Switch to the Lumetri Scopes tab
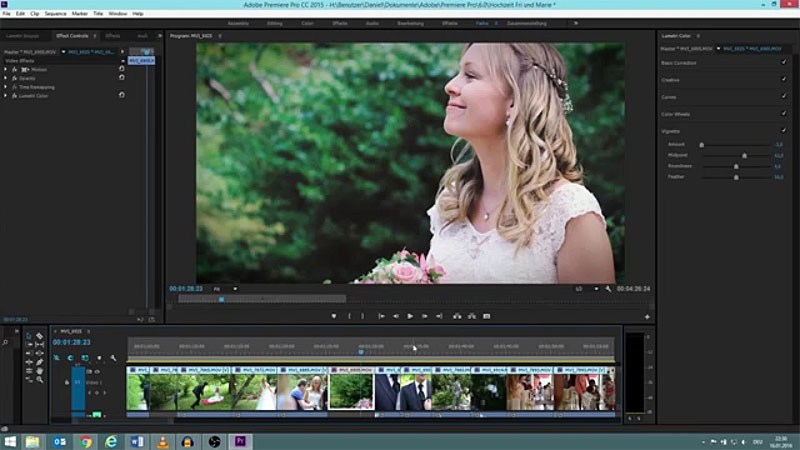 tap(22, 36)
